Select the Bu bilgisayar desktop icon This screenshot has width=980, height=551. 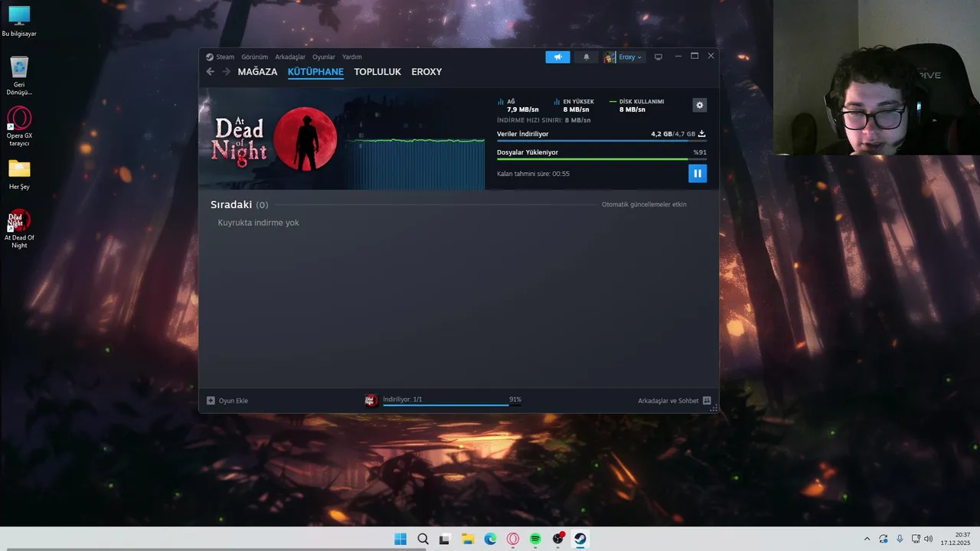tap(19, 21)
